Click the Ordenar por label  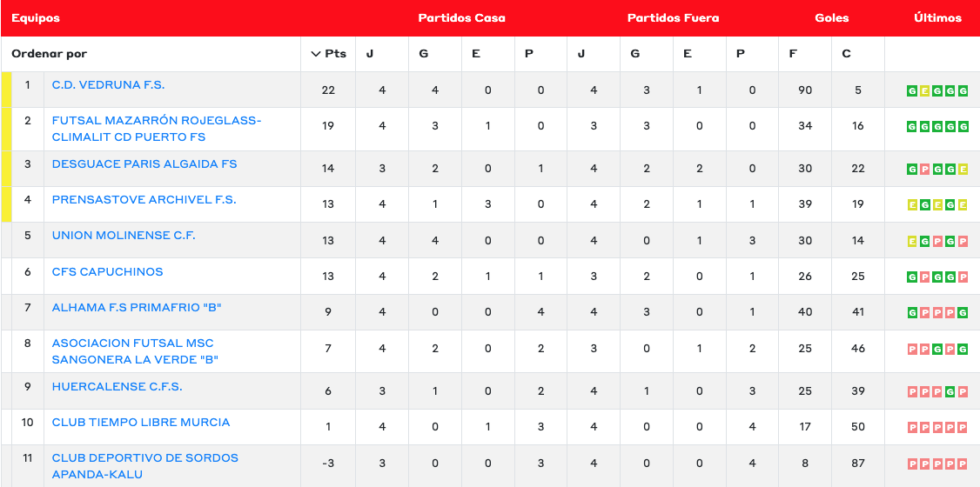click(x=50, y=54)
